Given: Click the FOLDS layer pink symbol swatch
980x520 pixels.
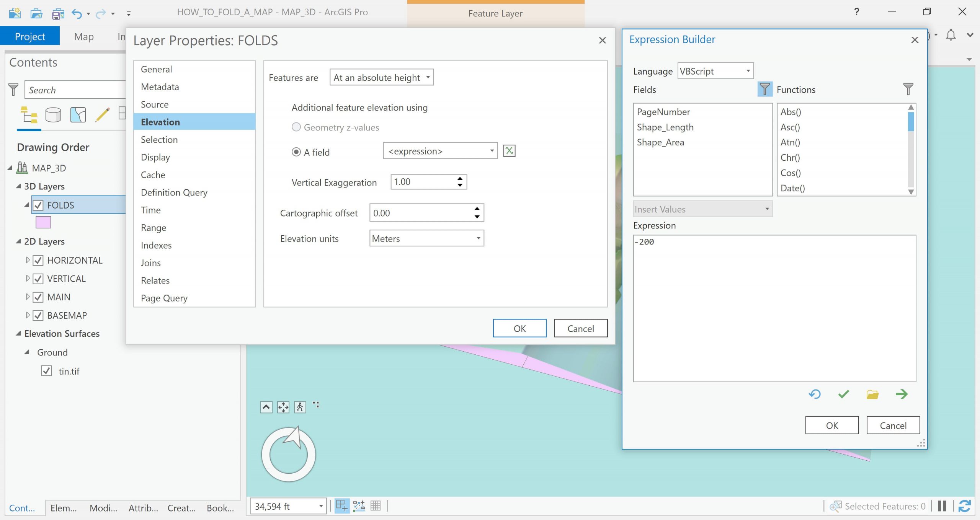Looking at the screenshot, I should (x=43, y=222).
